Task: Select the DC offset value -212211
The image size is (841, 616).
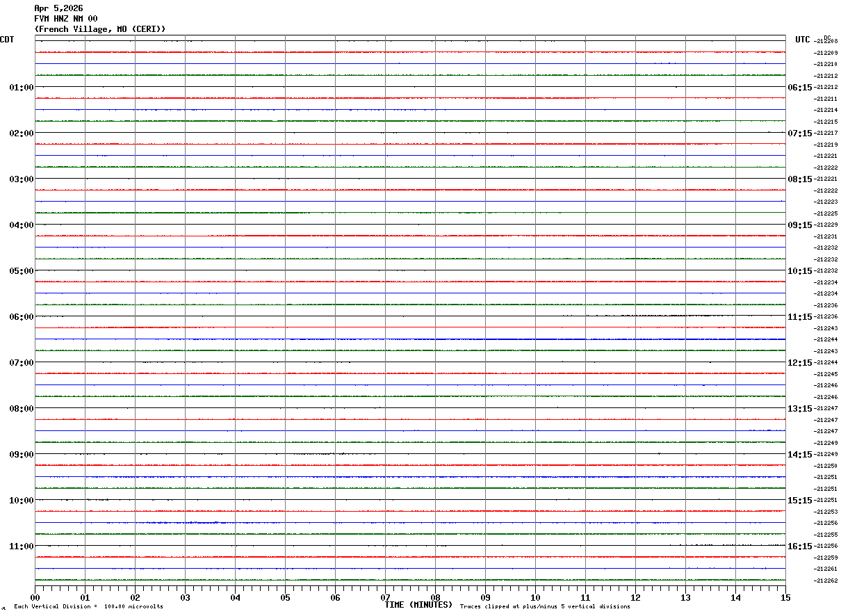Action: tap(826, 99)
